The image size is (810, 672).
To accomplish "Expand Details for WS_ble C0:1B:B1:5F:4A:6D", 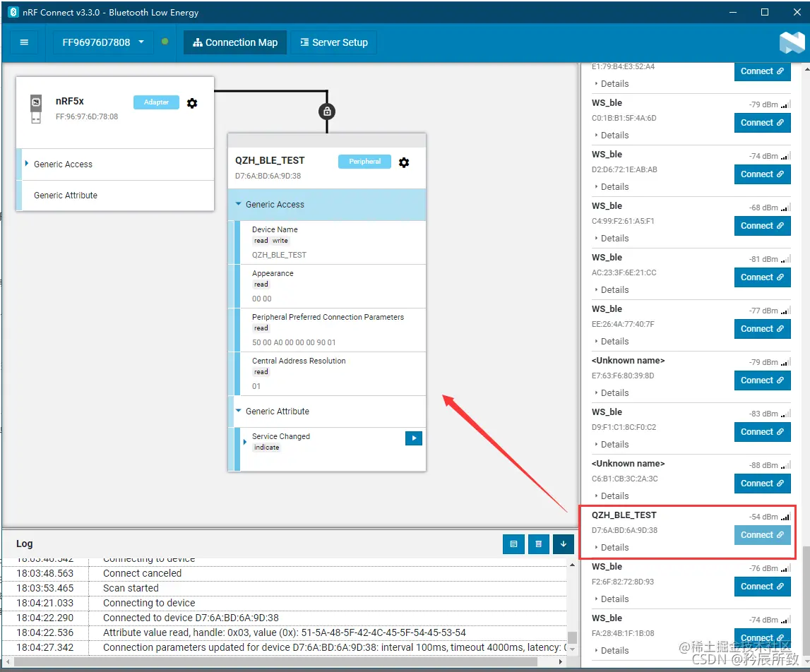I will click(612, 136).
